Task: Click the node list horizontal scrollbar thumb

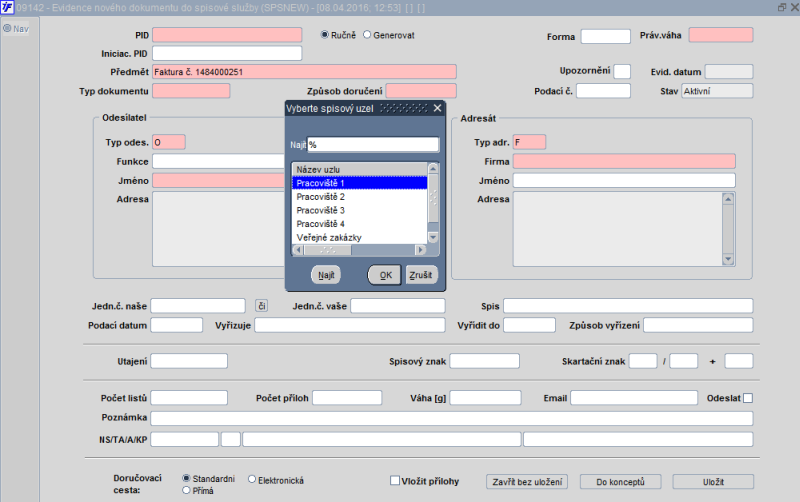Action: point(328,250)
